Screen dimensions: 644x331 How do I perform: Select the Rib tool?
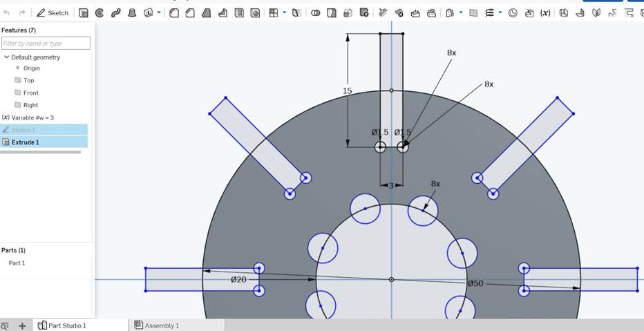pyautogui.click(x=222, y=12)
